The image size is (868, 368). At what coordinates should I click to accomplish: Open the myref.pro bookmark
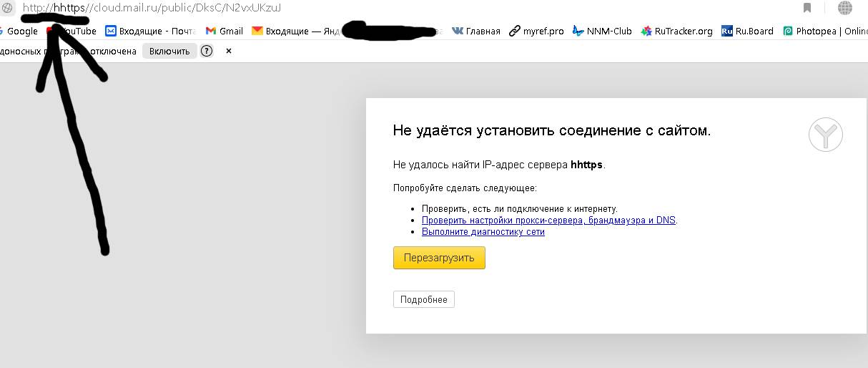point(536,31)
